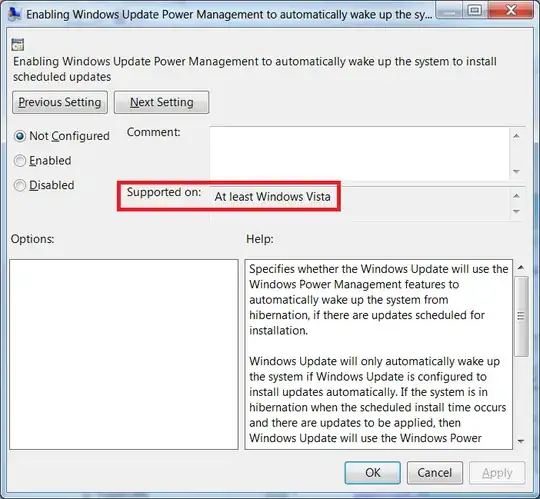Cancel the policy dialog
The width and height of the screenshot is (540, 499).
[x=435, y=472]
